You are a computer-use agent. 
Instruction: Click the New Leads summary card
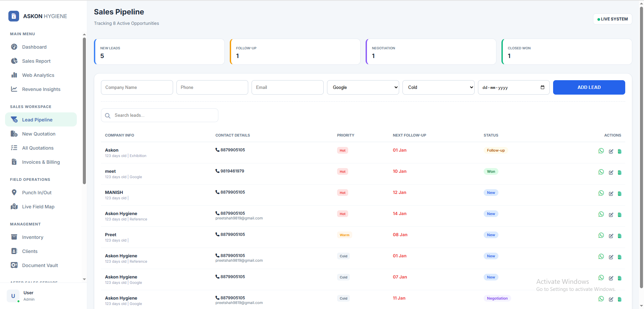pos(159,52)
